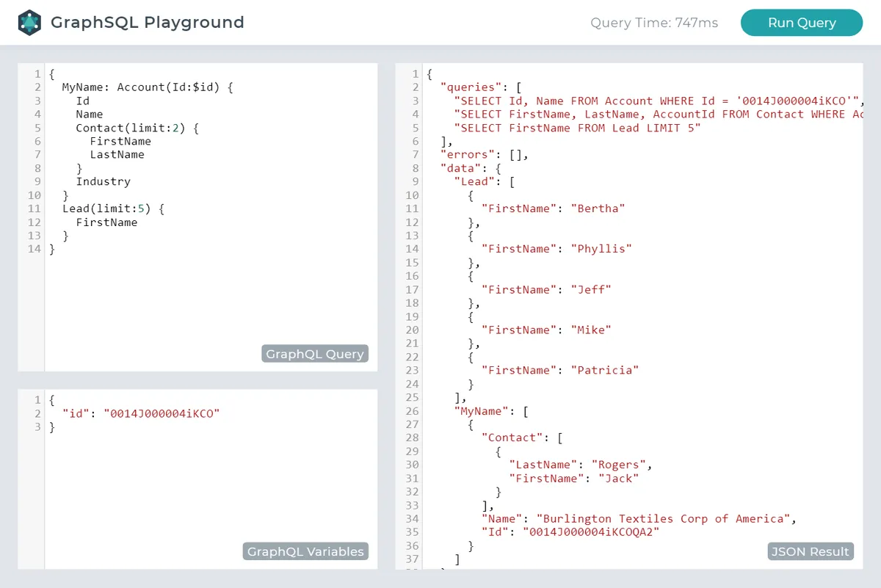Click the "FirstName": "Jack" result line
Screen dimensions: 881x588
[574, 479]
